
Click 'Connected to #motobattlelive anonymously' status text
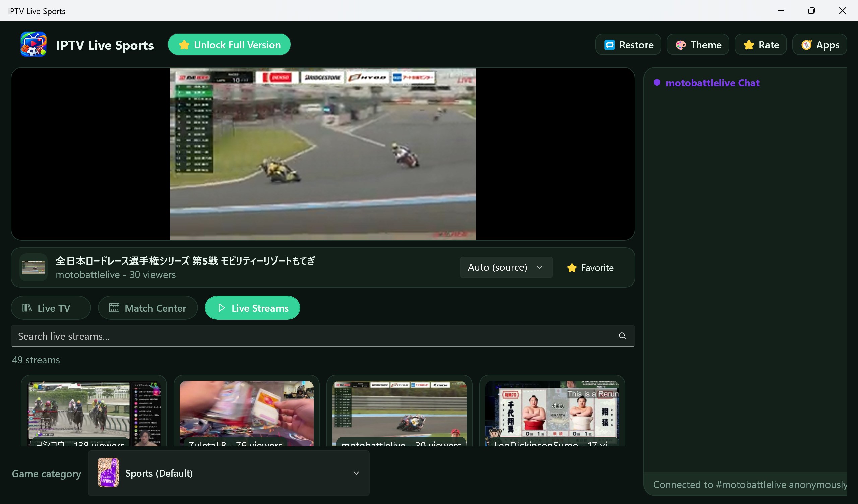click(x=750, y=484)
